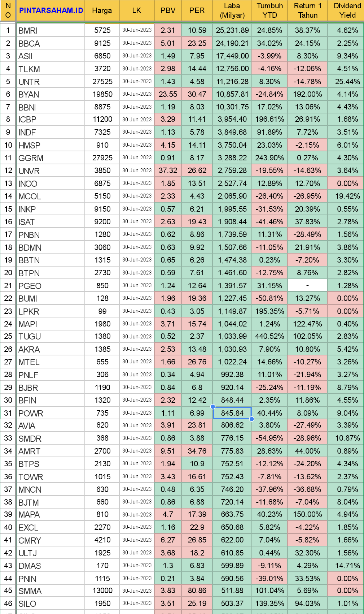Tap the bottom-right blue selection handle
The width and height of the screenshot is (364, 614).
251,419
